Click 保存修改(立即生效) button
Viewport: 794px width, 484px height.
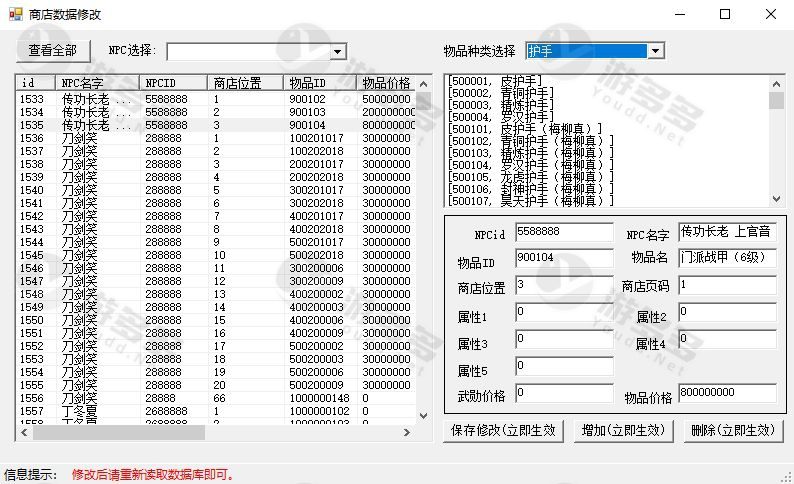(x=504, y=430)
